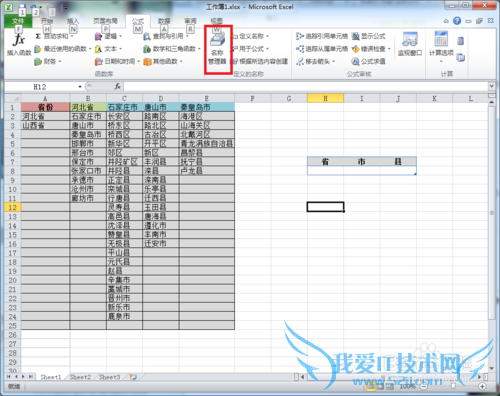Switch to the 页面布局 Page Layout tab

[x=105, y=21]
